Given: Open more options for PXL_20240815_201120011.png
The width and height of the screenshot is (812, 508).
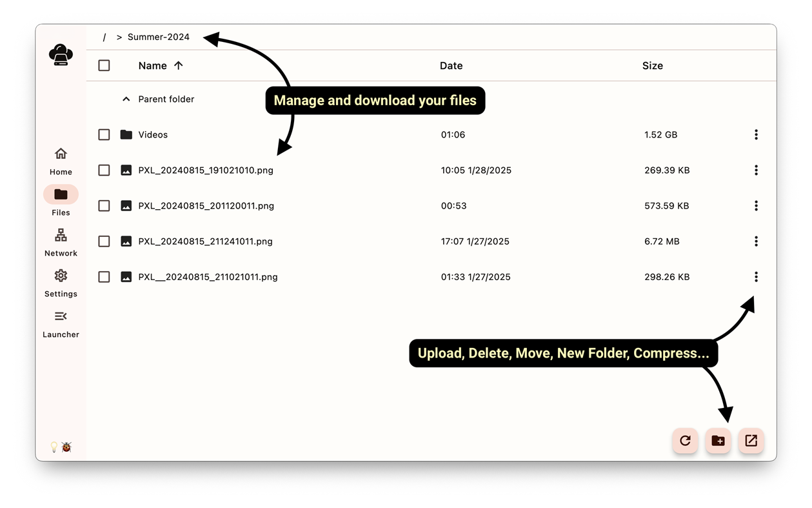Looking at the screenshot, I should 756,205.
